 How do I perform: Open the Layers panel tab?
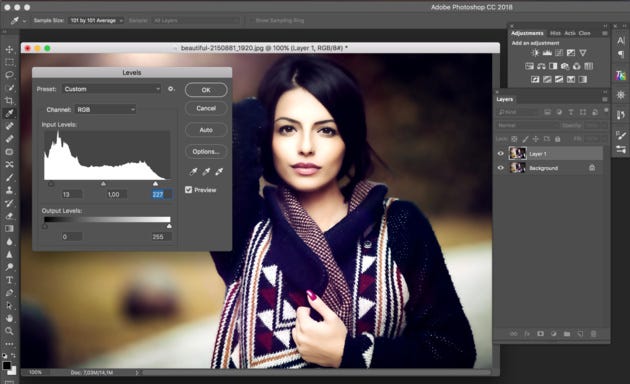pyautogui.click(x=505, y=99)
